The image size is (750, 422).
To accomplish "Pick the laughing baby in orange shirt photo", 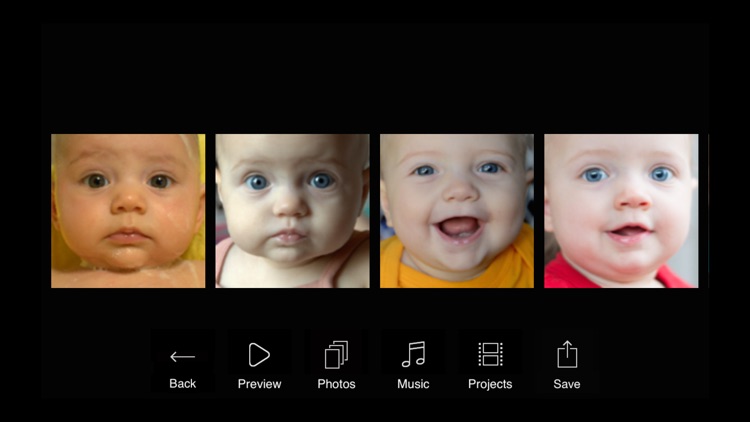I will click(x=457, y=211).
